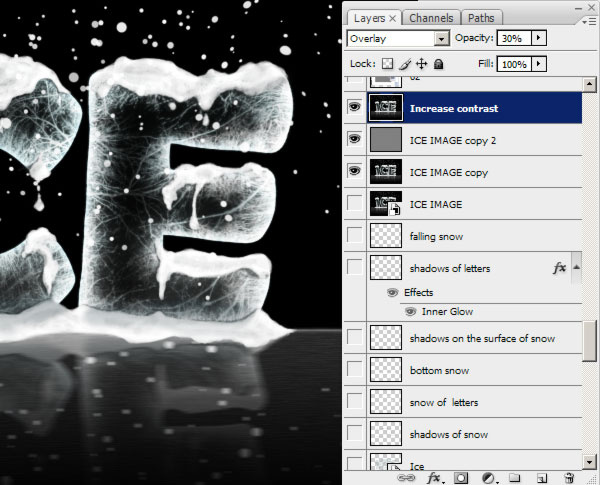Viewport: 600px width, 485px height.
Task: Lock transparent pixels
Action: (388, 64)
